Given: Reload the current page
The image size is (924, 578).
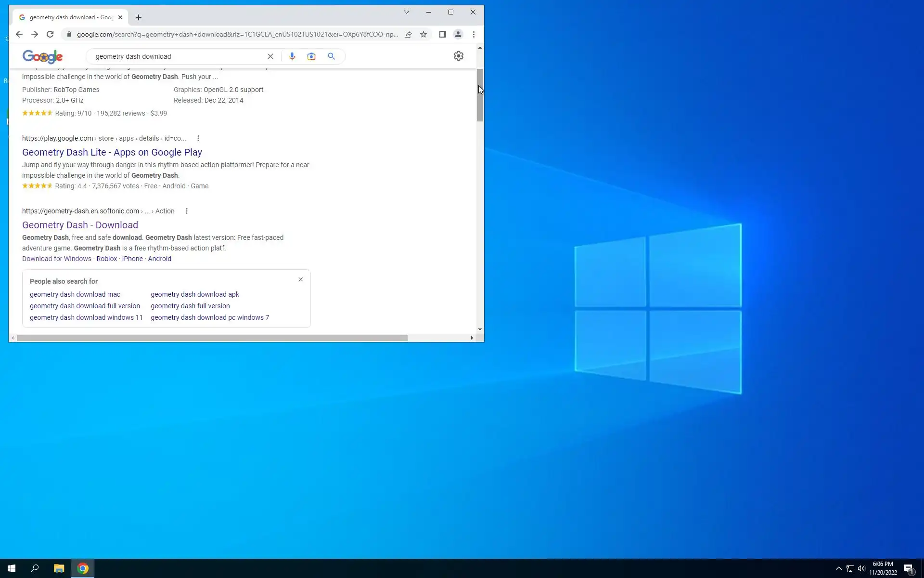Looking at the screenshot, I should [x=50, y=34].
